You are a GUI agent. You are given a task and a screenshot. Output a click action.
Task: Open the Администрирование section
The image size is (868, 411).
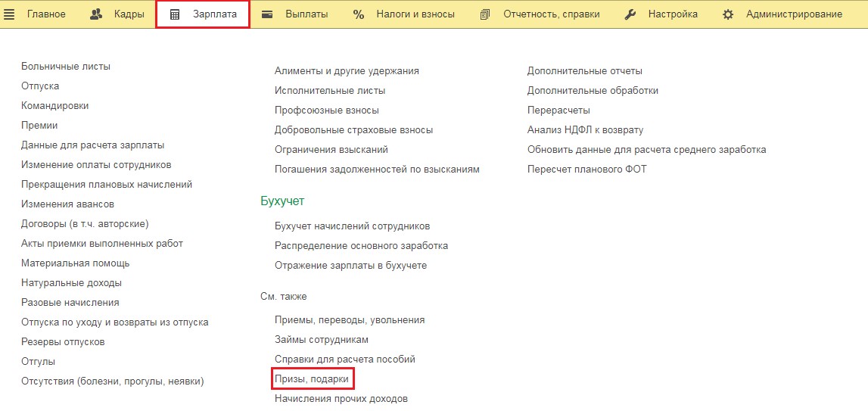tap(795, 14)
